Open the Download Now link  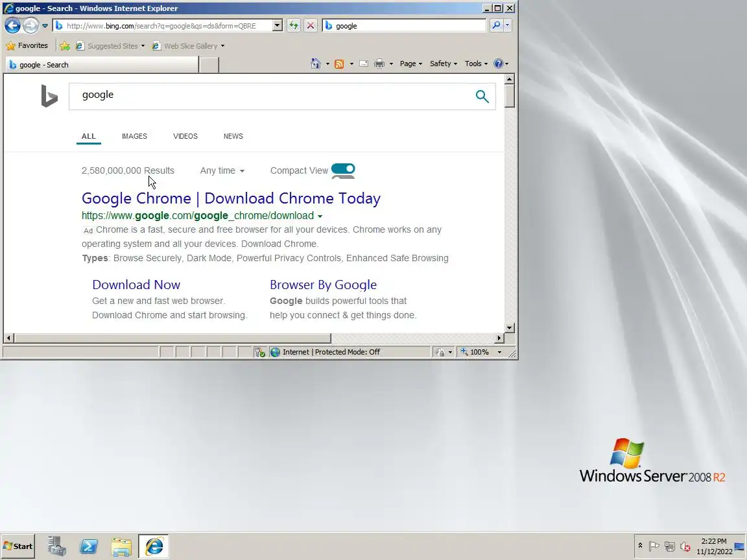[x=136, y=285]
